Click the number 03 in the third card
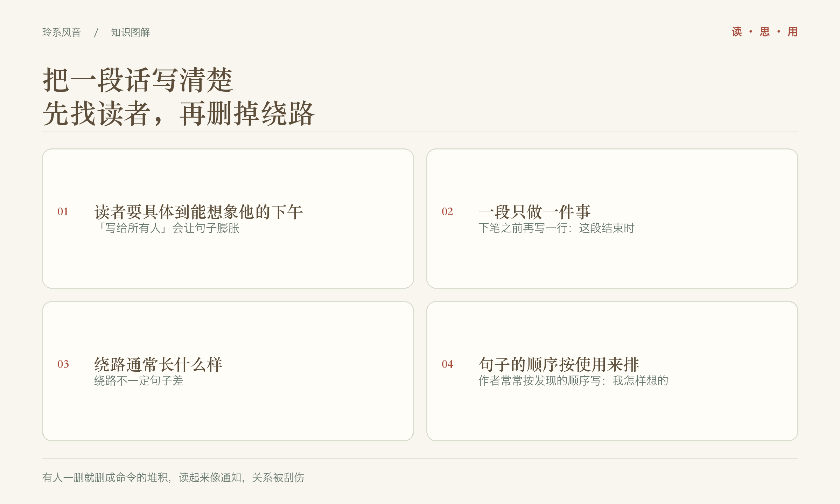This screenshot has width=840, height=504. click(63, 364)
